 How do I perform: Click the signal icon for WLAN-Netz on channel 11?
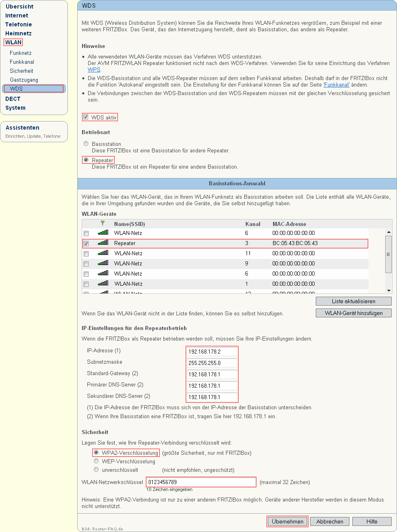[x=103, y=253]
